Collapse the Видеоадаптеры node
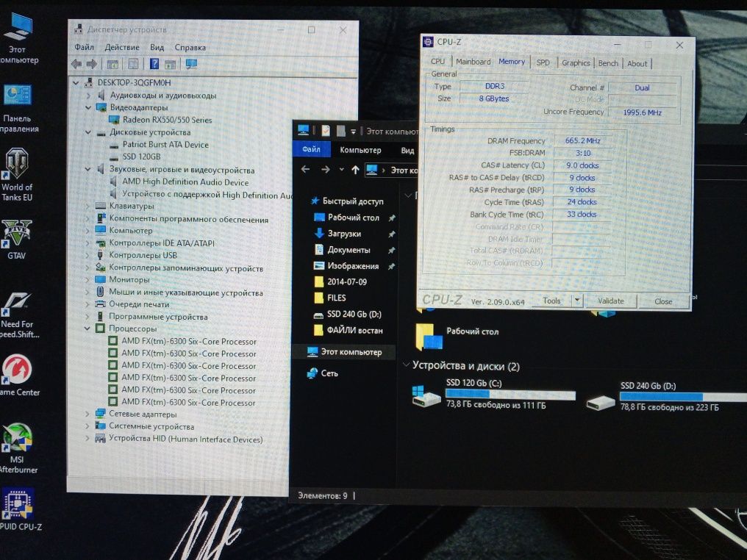 [x=87, y=107]
